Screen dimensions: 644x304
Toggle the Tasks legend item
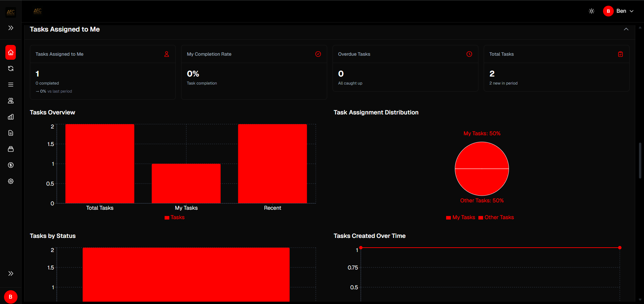[175, 217]
